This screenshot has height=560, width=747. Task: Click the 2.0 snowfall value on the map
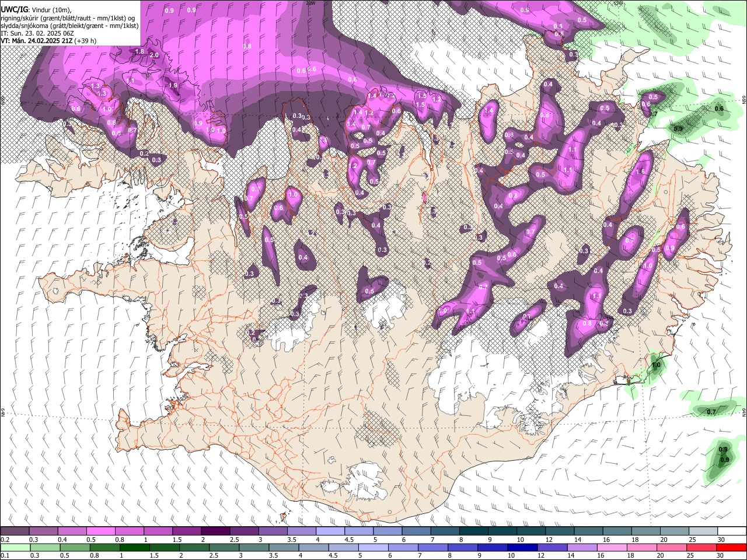pyautogui.click(x=154, y=55)
